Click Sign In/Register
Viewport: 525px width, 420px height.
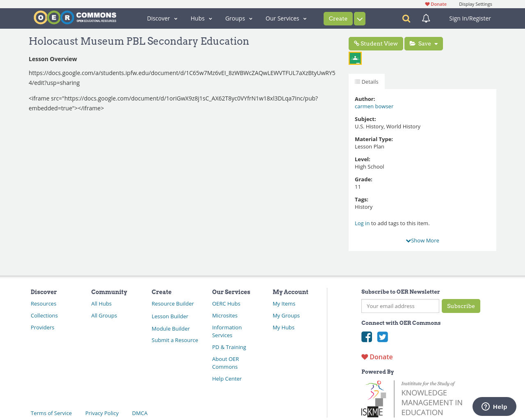click(x=469, y=18)
